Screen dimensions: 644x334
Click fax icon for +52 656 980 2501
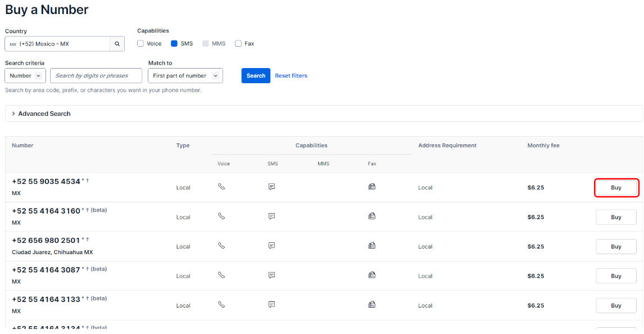[x=371, y=246]
